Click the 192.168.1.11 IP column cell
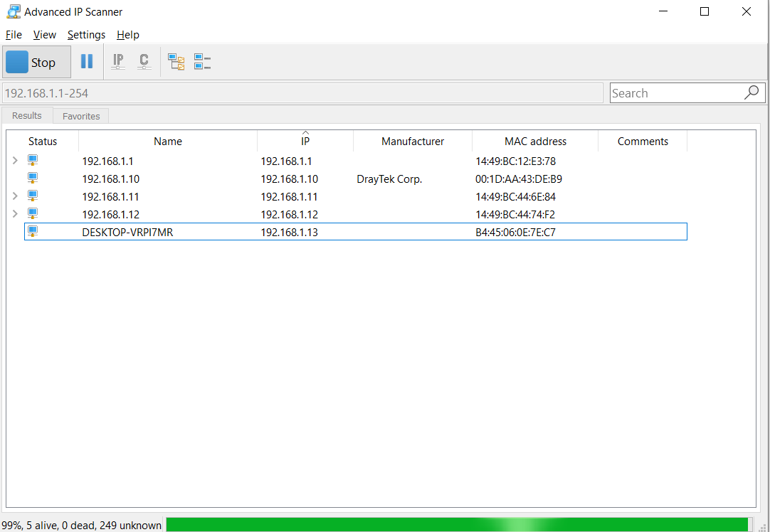Screen dimensions: 770x532 click(289, 197)
